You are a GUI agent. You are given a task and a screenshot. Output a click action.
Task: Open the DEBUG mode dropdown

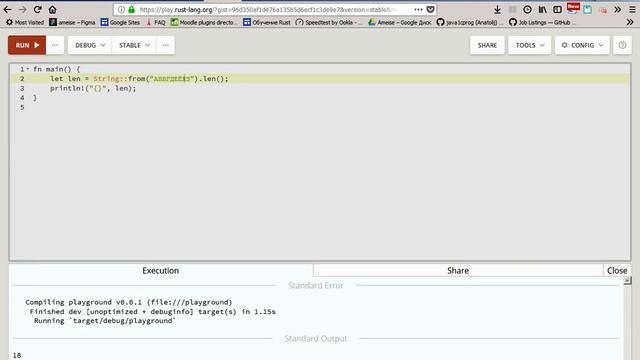point(90,45)
